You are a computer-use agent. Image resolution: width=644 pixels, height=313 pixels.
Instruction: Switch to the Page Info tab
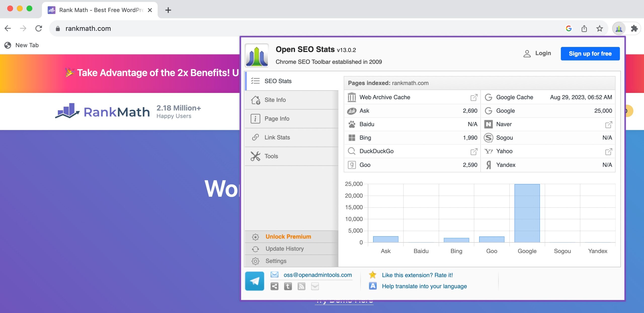pos(292,119)
